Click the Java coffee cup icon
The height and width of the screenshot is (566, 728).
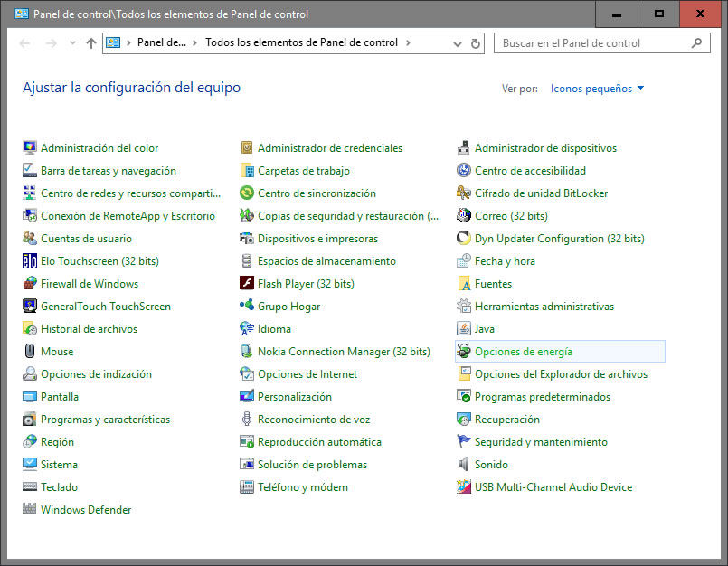pos(464,329)
